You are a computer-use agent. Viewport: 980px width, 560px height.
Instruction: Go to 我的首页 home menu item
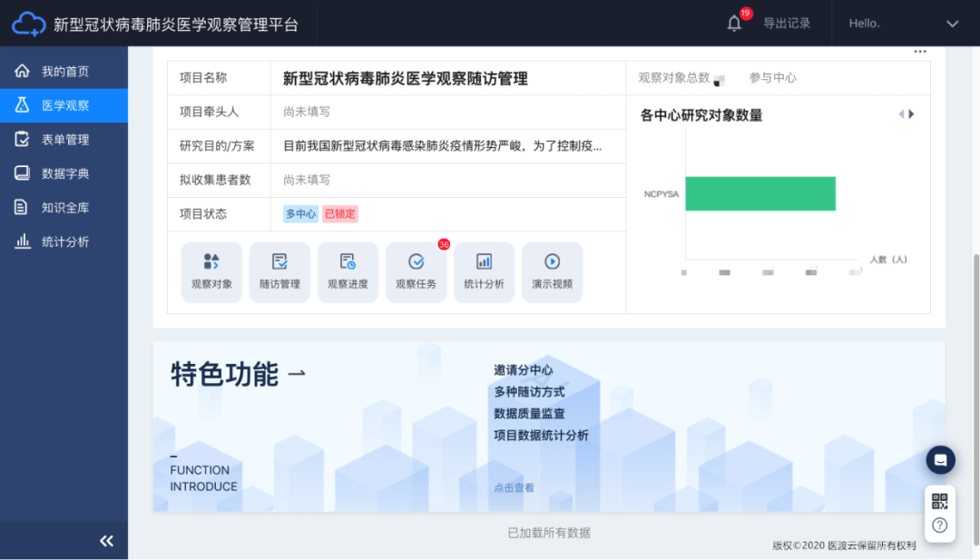pyautogui.click(x=64, y=71)
